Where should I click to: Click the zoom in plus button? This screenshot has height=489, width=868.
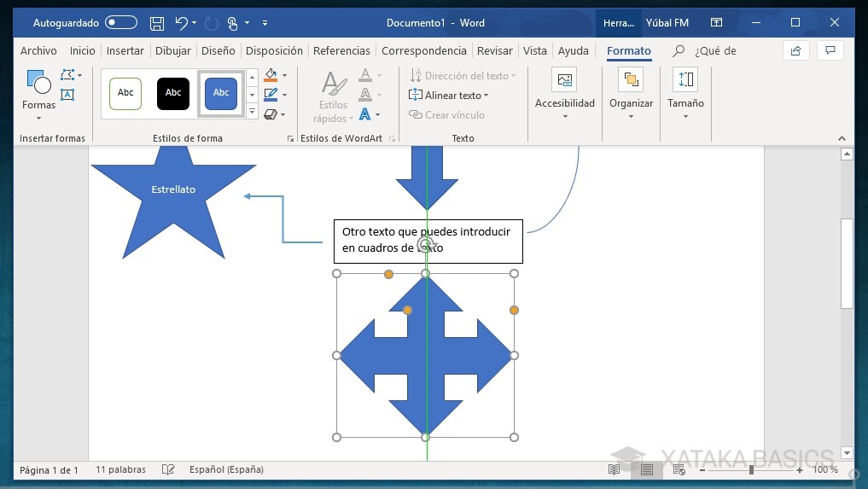[800, 469]
